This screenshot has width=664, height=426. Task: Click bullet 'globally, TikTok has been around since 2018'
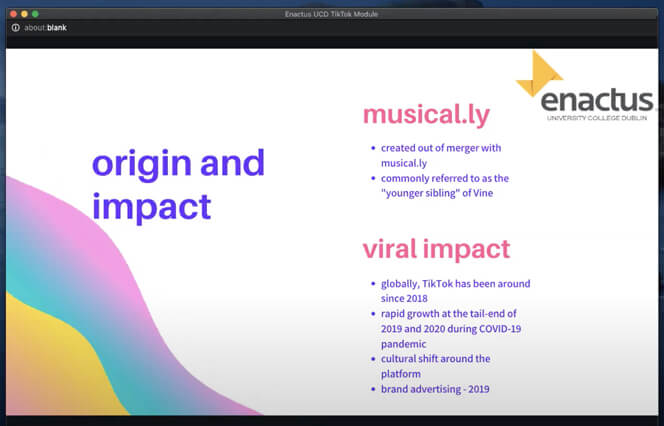[451, 291]
